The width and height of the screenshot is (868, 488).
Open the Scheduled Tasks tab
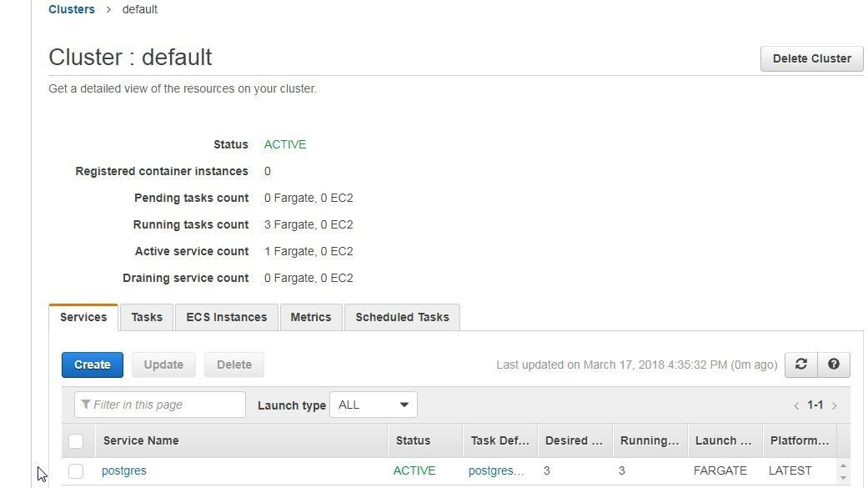402,317
